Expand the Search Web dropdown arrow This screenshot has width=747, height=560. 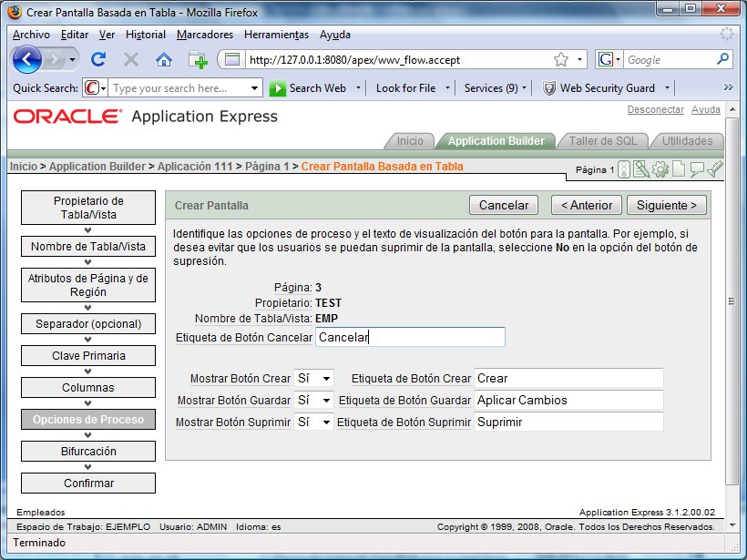click(x=358, y=87)
